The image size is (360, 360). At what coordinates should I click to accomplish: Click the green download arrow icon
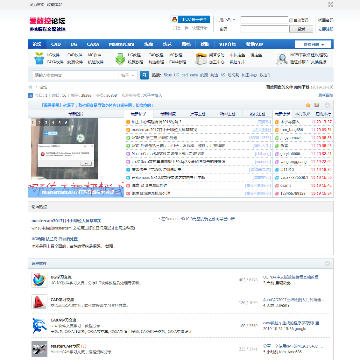pos(120,59)
